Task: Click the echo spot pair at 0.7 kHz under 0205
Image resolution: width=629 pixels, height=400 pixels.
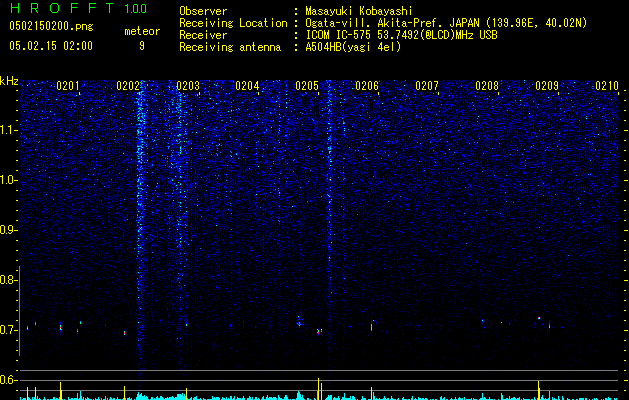Action: [x=319, y=331]
